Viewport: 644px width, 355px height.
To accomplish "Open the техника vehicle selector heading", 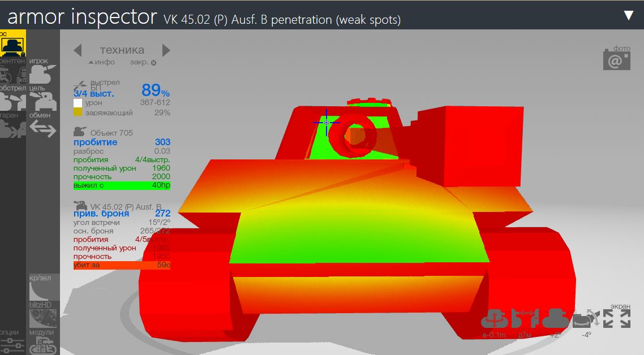I will click(x=122, y=50).
